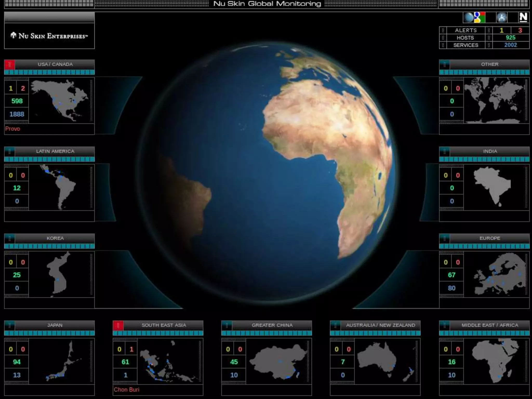Click the teal status bar under INDIA
The image size is (532, 399).
[x=484, y=159]
